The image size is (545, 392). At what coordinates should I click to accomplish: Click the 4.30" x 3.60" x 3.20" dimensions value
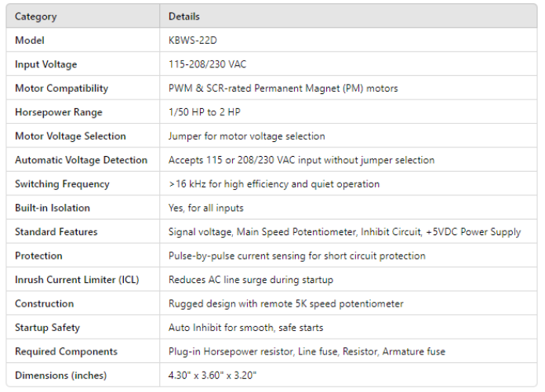213,376
